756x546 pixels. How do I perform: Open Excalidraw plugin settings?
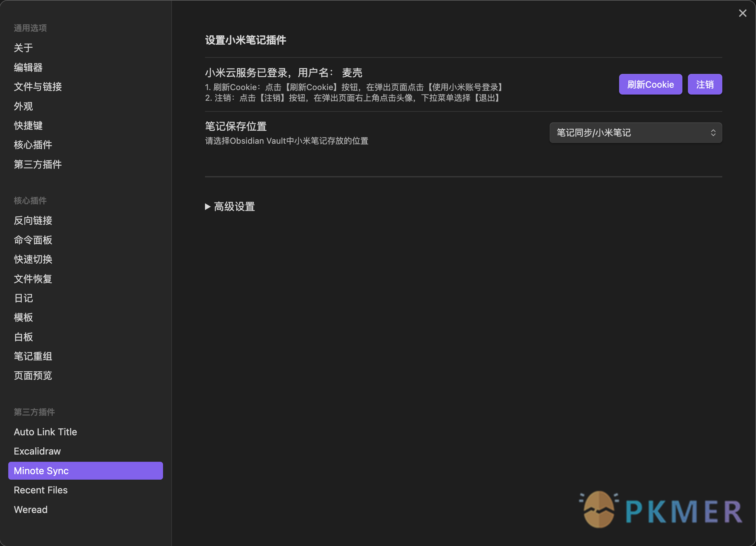85,451
